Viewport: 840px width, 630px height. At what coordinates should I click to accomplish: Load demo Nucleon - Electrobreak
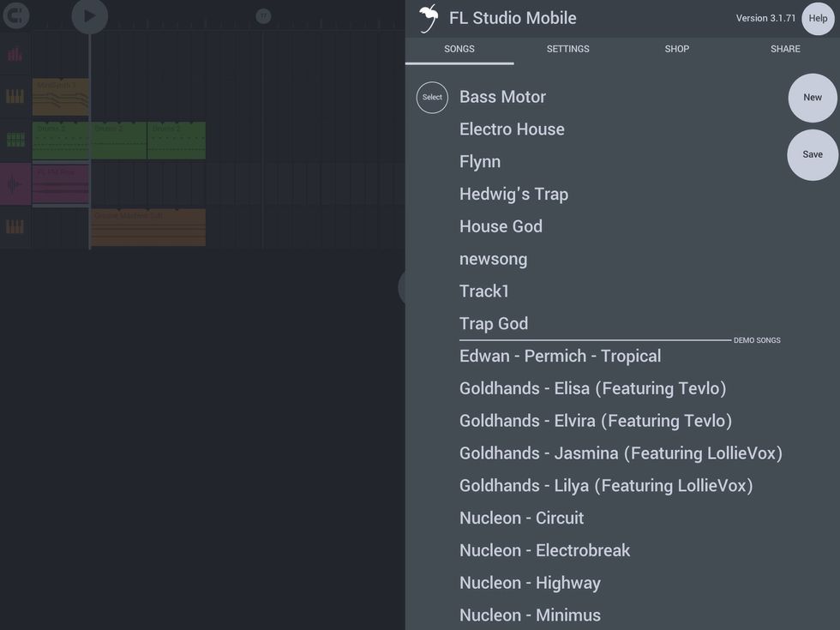pyautogui.click(x=544, y=550)
